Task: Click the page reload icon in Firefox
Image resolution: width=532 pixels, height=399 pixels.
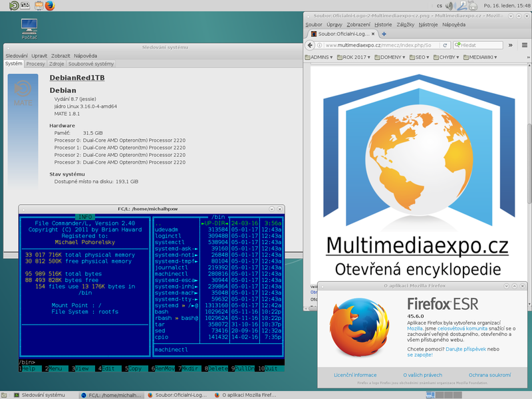Action: point(445,45)
